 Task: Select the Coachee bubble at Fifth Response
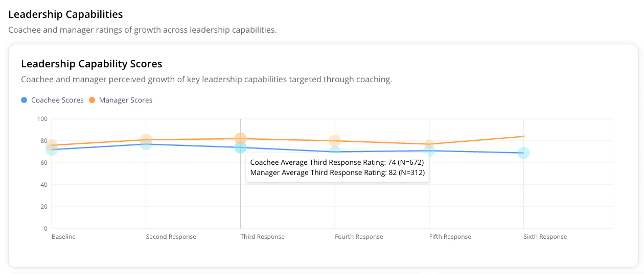429,151
